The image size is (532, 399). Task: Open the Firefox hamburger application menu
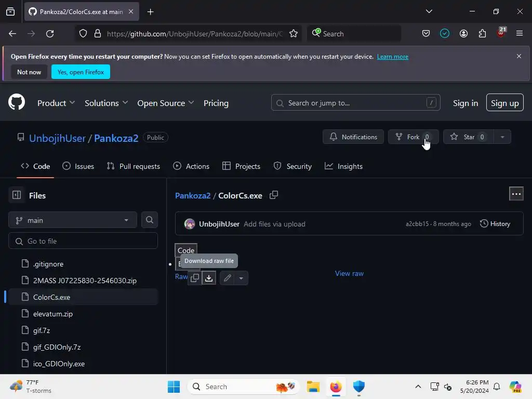(x=519, y=33)
